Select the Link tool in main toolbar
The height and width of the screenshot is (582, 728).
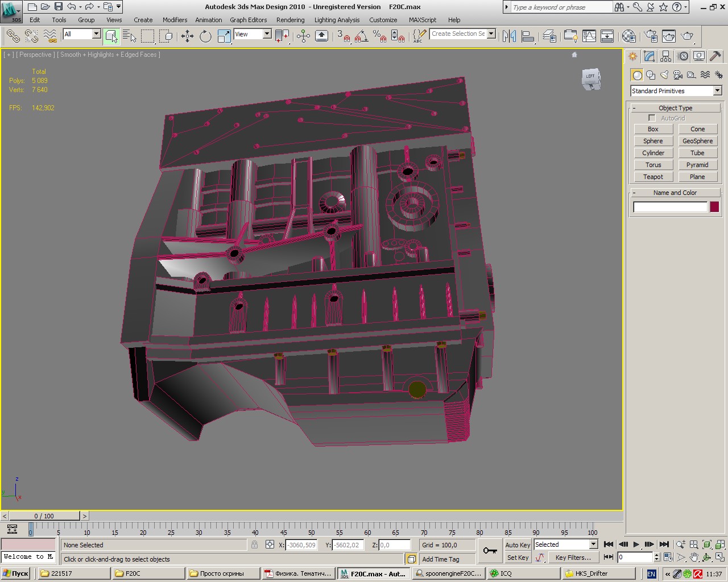13,36
